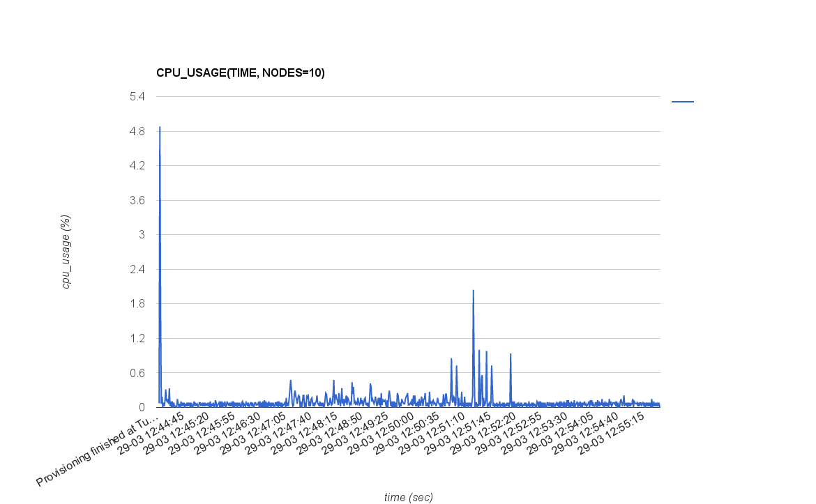Click the cpu_usage (%) vertical axis label
Screen dimensions: 816x504
point(66,252)
